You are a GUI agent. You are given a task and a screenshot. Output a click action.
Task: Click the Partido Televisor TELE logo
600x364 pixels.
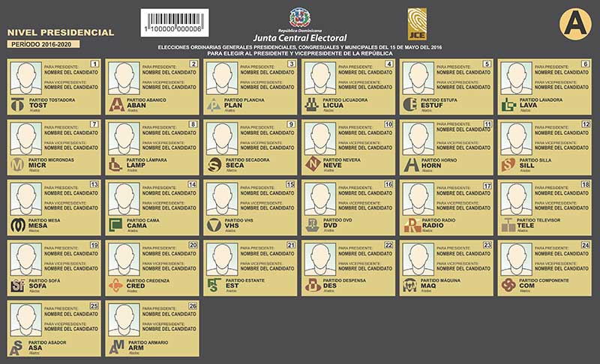tap(508, 225)
